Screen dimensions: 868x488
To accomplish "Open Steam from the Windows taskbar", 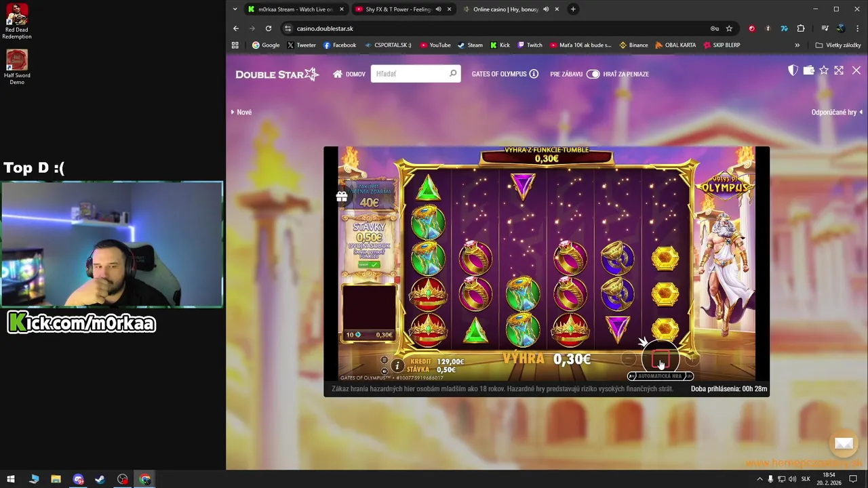I will [100, 479].
